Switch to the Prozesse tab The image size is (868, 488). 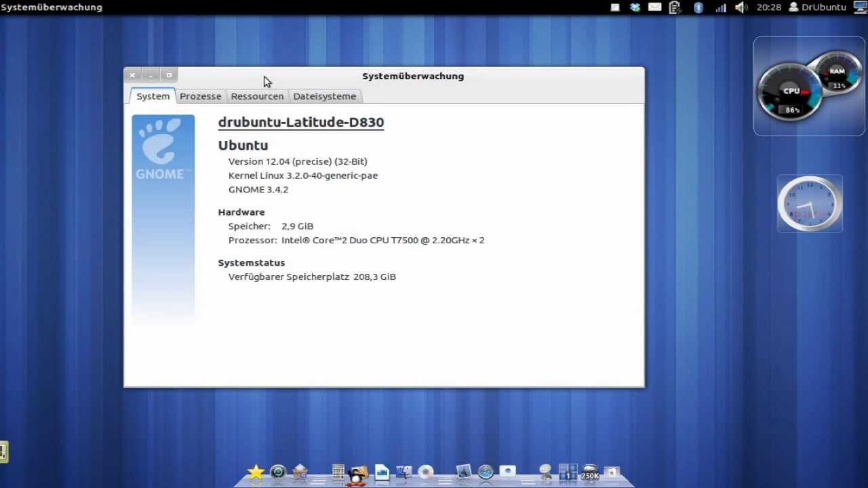200,96
